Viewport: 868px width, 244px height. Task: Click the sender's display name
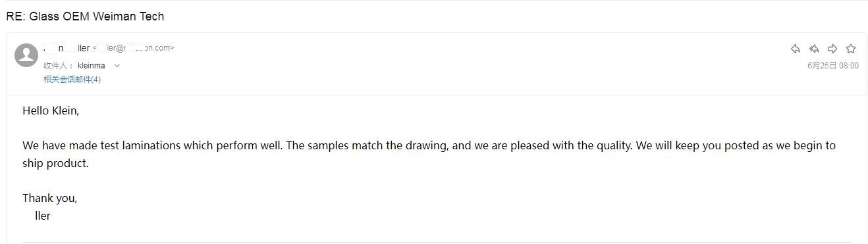click(67, 48)
